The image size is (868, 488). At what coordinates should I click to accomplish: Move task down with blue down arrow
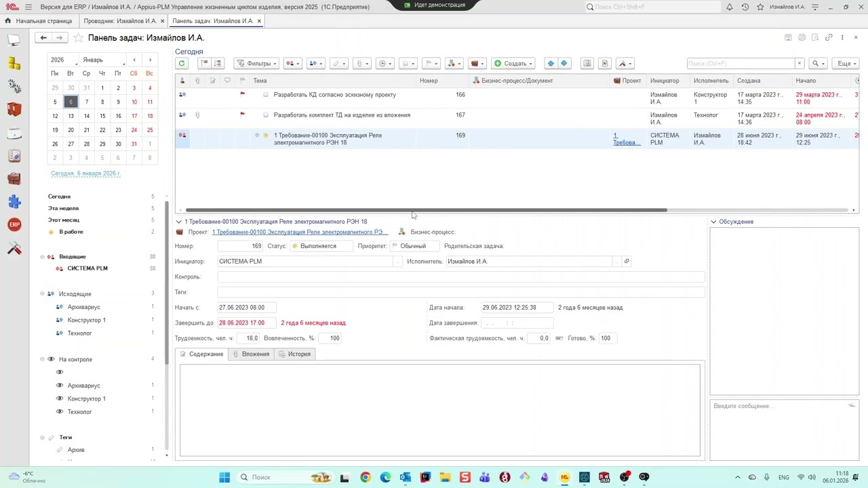click(564, 63)
